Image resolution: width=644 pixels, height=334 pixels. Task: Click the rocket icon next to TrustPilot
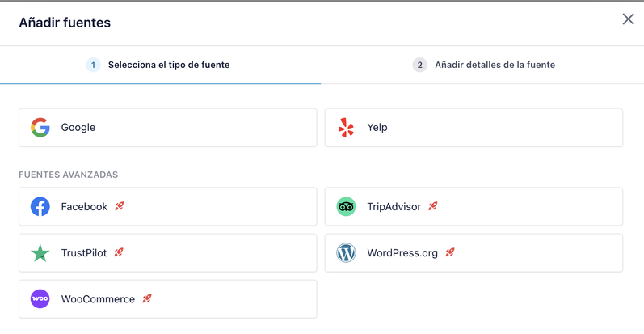(119, 252)
